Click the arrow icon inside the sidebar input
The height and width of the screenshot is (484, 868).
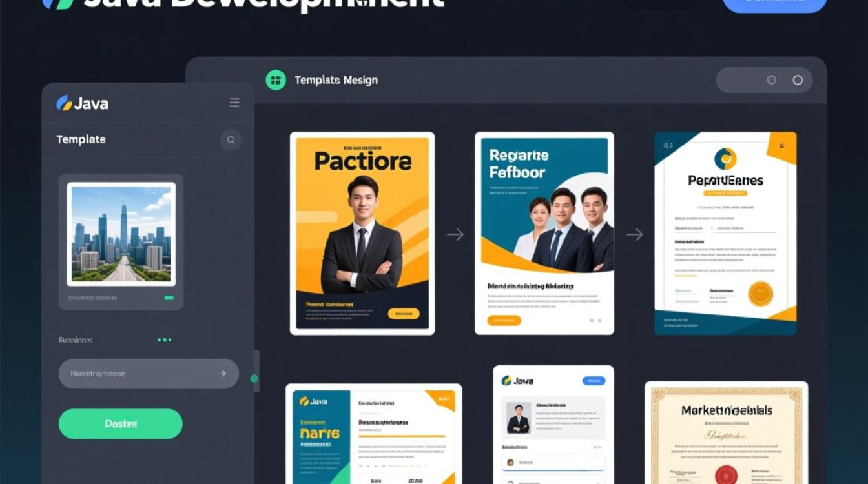[223, 374]
